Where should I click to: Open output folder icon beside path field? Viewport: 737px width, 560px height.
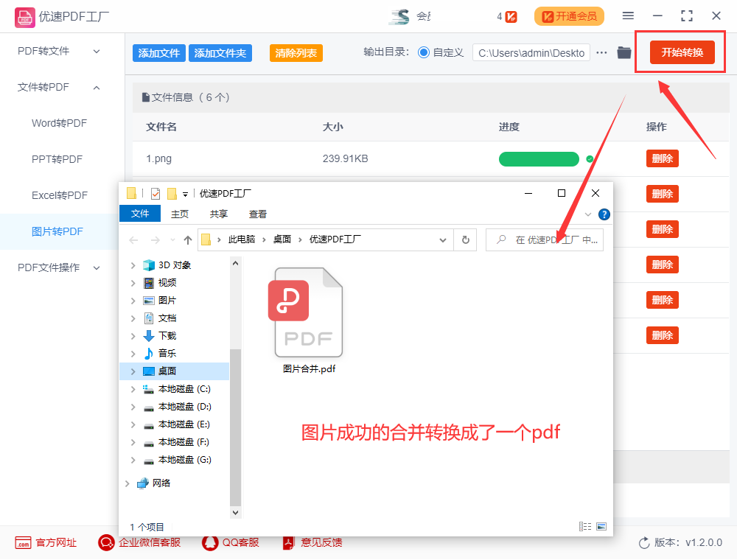(x=624, y=52)
